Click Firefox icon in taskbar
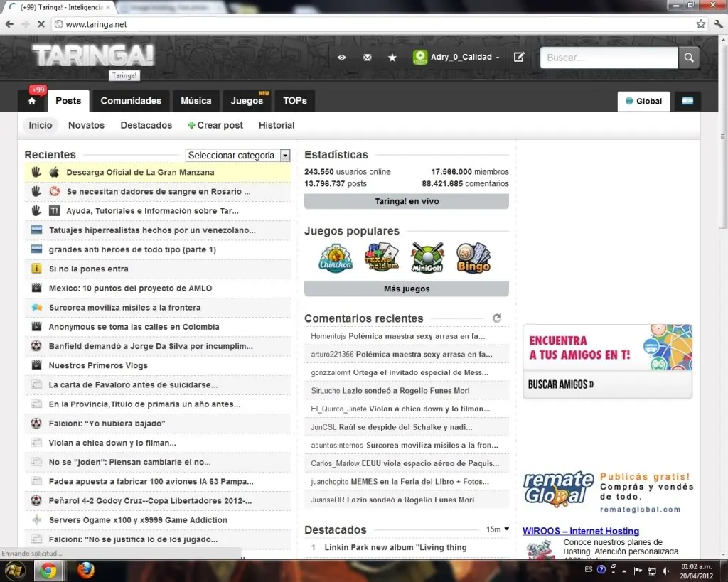This screenshot has height=582, width=728. tap(85, 571)
